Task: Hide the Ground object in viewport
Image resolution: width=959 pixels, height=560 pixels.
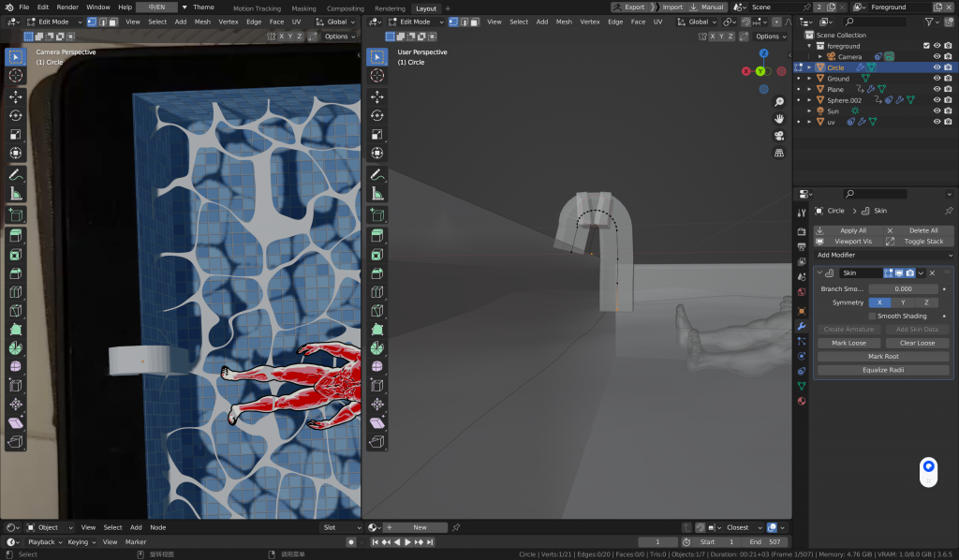Action: 937,79
